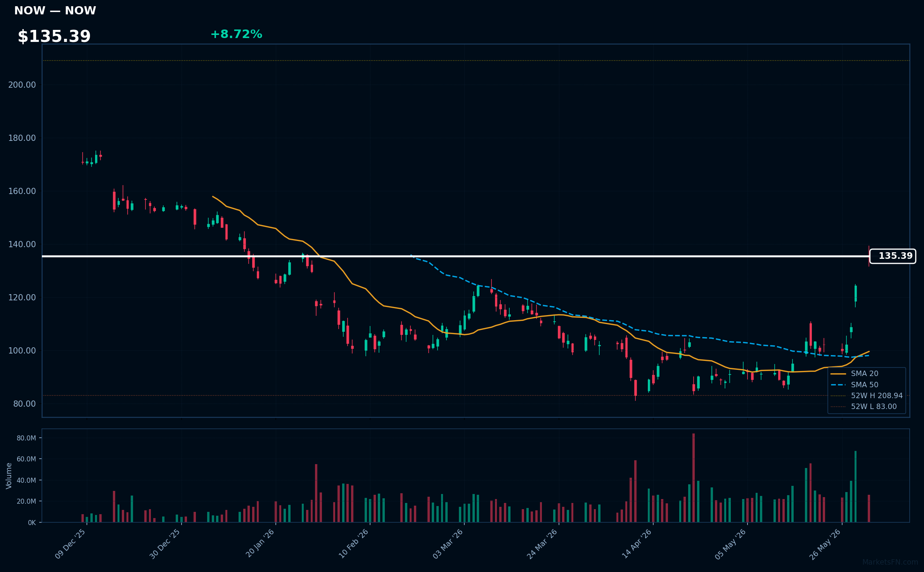Click the 09 Dec '25 date label
Screen dimensions: 924x572
(x=70, y=544)
